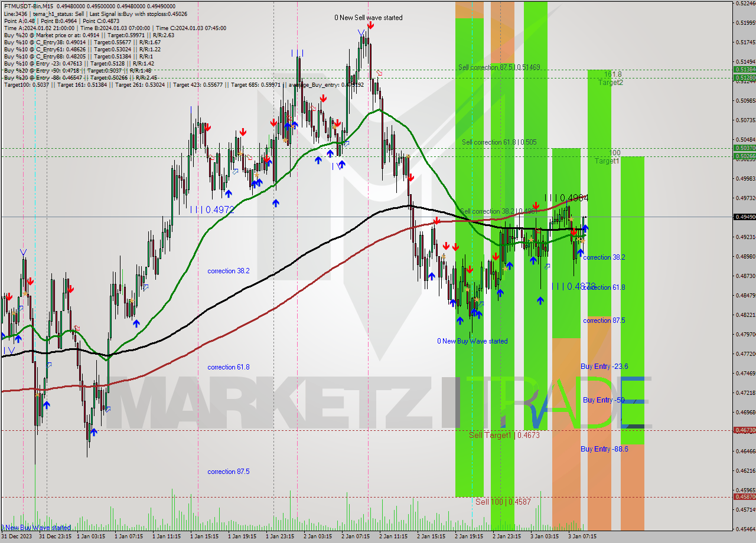Click 'correction 61.8' label beside the 3 Jan candles
The image size is (756, 543).
(x=604, y=287)
